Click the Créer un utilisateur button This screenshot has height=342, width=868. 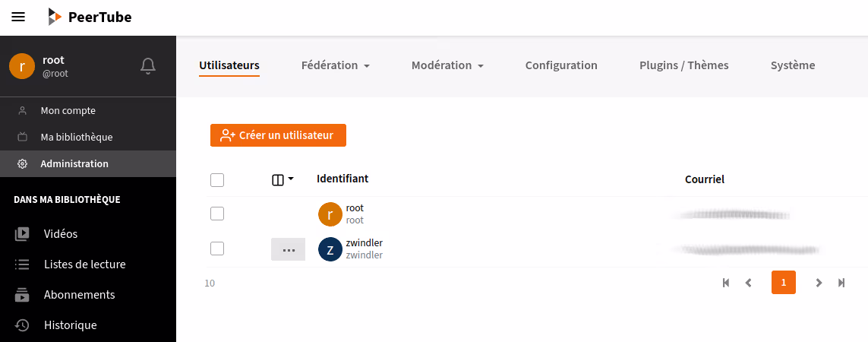[x=278, y=135]
